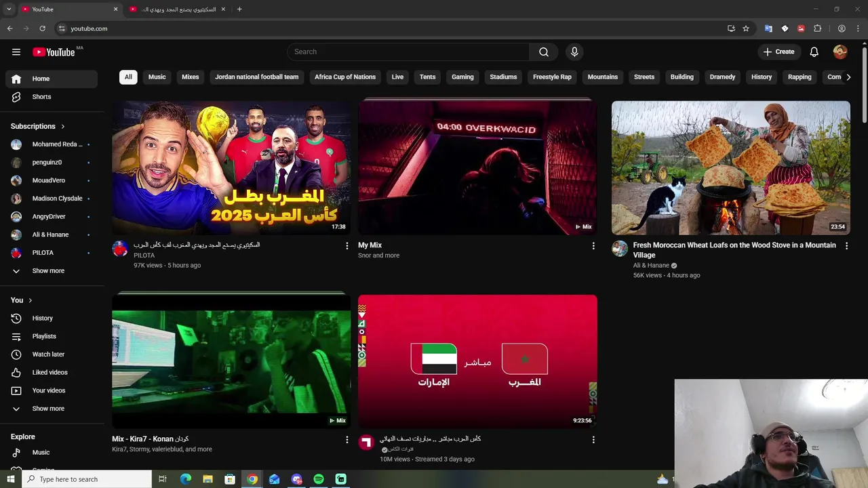Click the YouTube logo
The image size is (868, 488).
(54, 52)
